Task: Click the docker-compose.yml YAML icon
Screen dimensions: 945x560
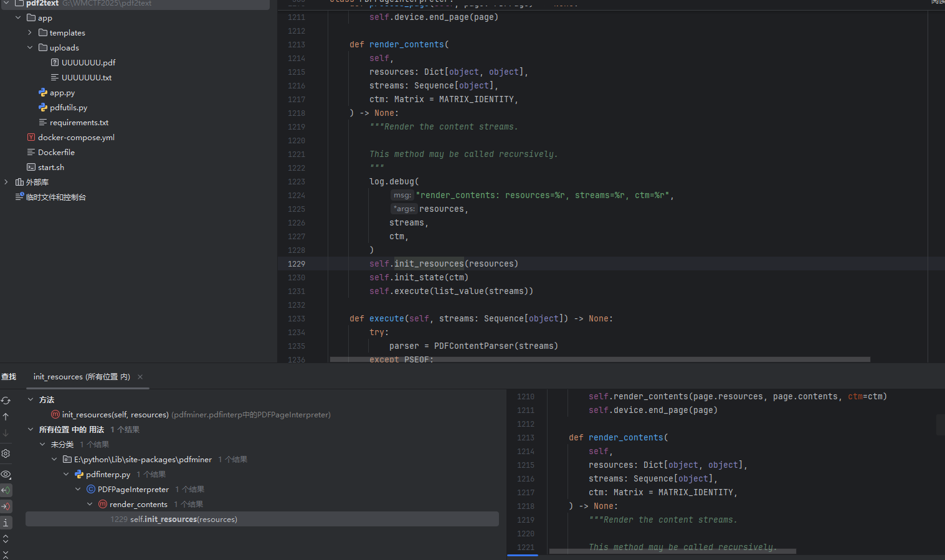Action: coord(31,137)
